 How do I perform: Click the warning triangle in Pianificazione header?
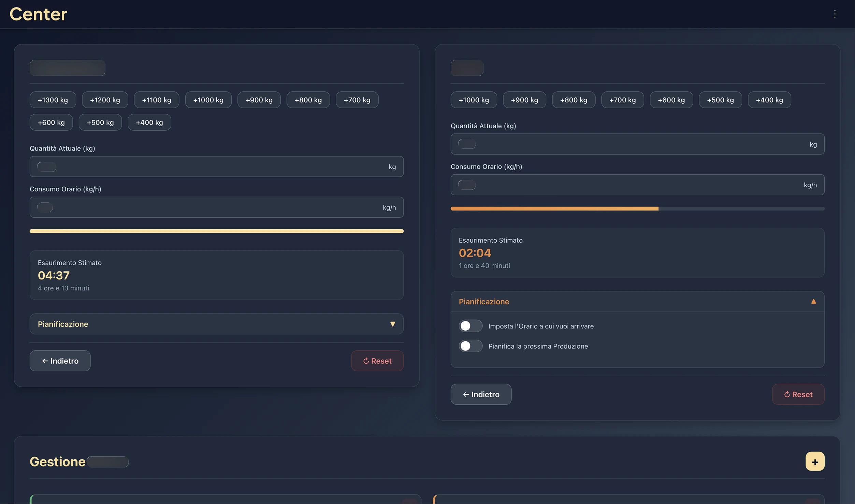(814, 301)
